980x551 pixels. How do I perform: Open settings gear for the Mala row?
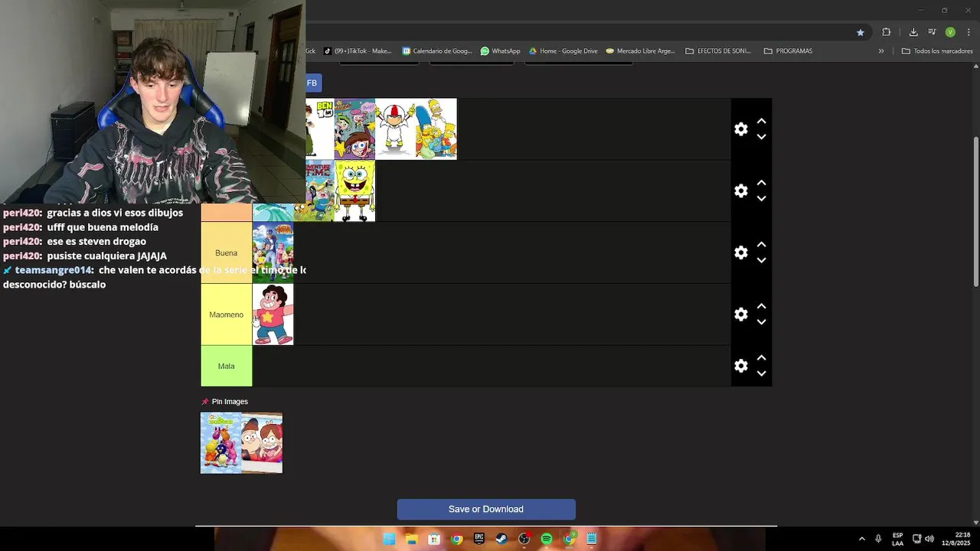740,366
